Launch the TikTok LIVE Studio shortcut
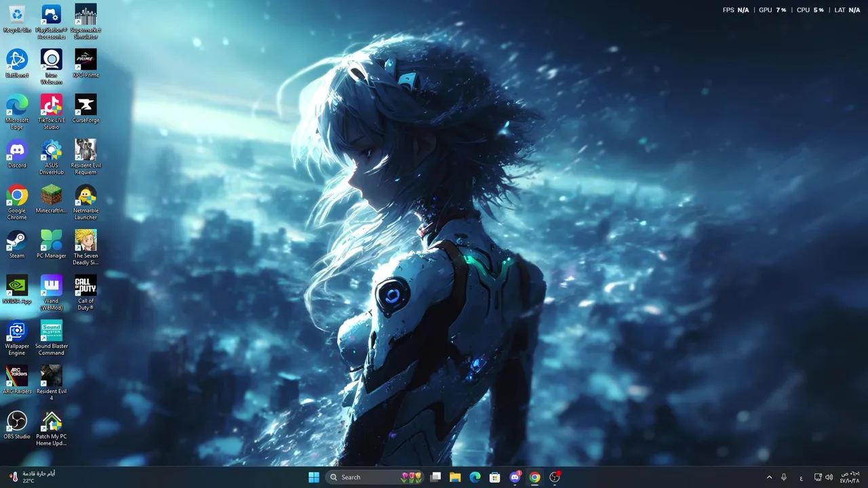The image size is (868, 488). point(52,112)
